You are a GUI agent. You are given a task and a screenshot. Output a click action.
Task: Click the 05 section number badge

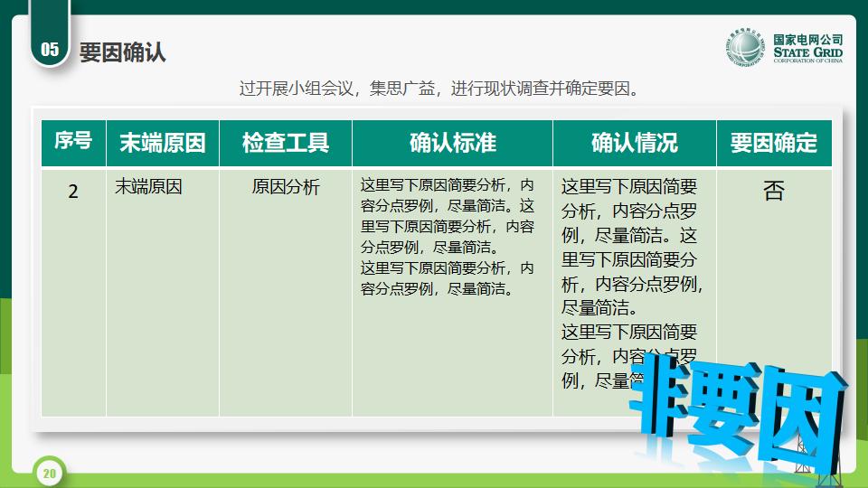pos(50,33)
